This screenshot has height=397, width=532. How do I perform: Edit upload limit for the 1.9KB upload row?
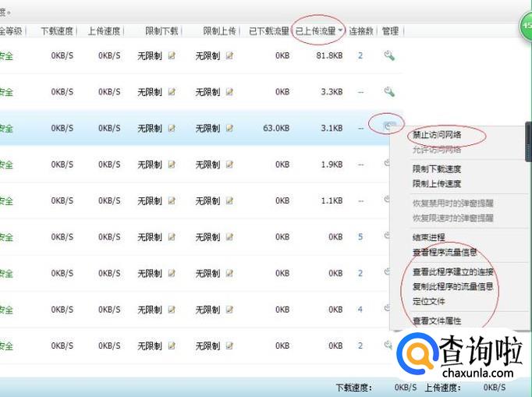(x=229, y=165)
